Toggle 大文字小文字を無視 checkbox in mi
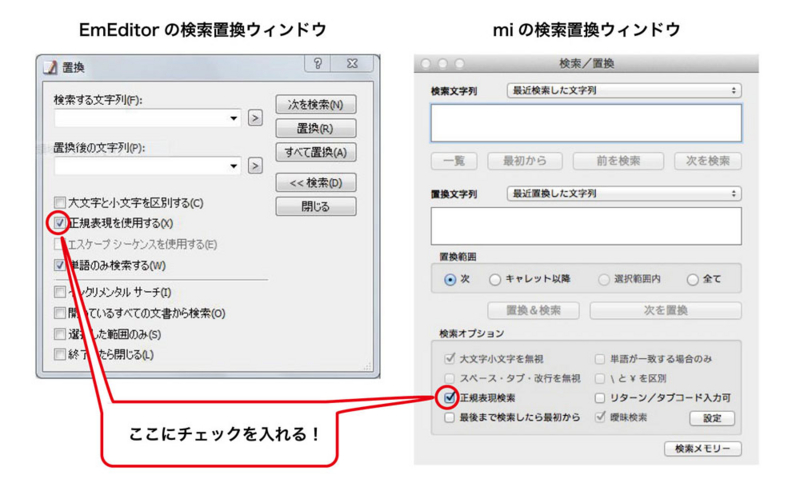The height and width of the screenshot is (491, 800). 449,359
